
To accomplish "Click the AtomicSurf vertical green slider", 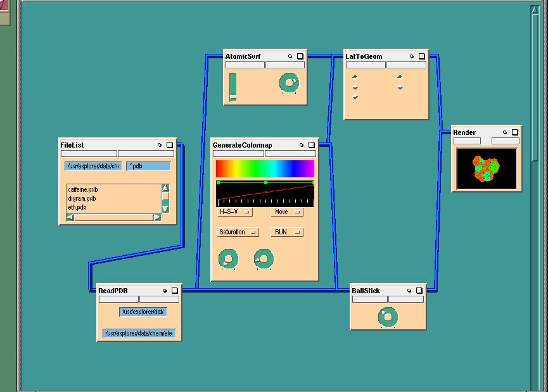I will coord(233,87).
